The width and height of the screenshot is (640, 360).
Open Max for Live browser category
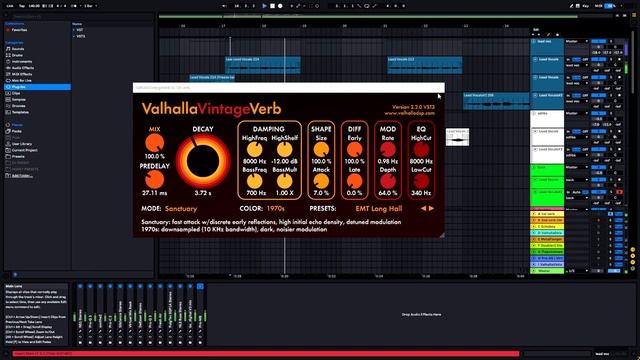coord(21,80)
